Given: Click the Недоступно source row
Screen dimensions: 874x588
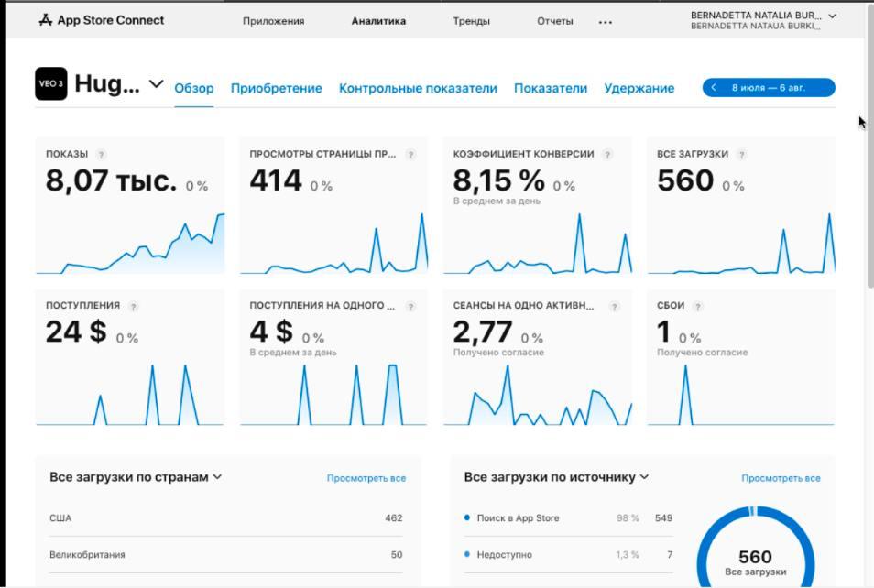Looking at the screenshot, I should (569, 554).
